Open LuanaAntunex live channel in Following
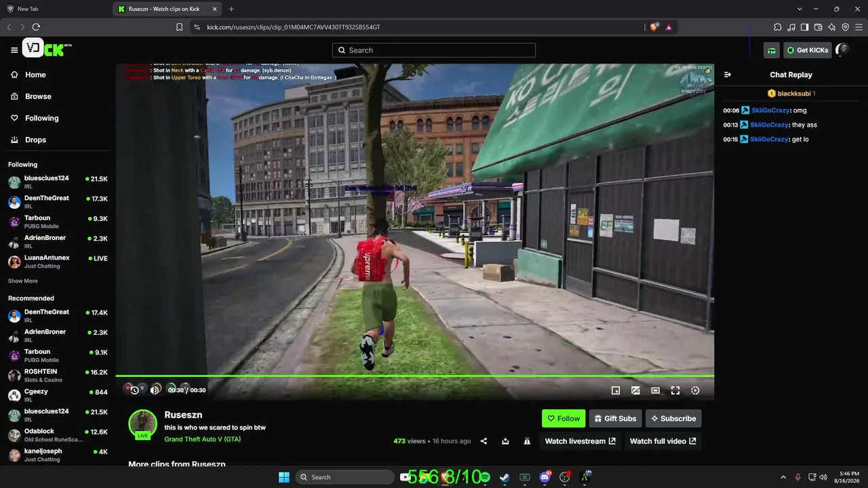 click(58, 262)
